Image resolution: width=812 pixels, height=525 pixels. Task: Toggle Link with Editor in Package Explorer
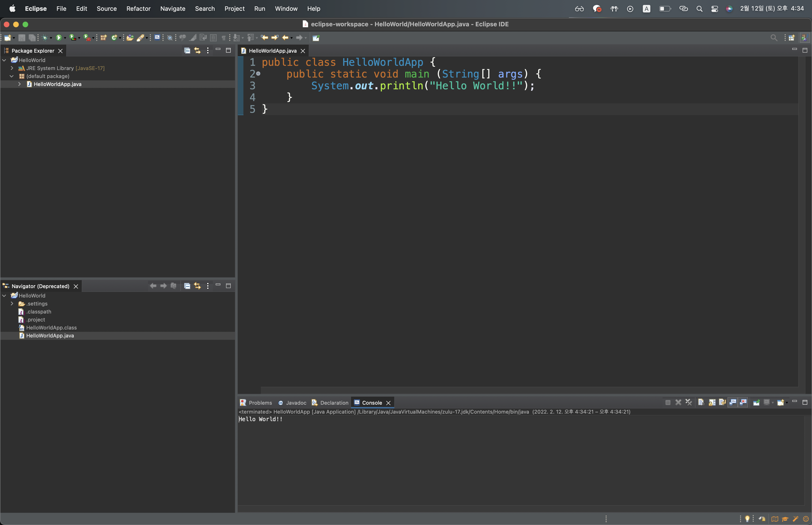197,51
